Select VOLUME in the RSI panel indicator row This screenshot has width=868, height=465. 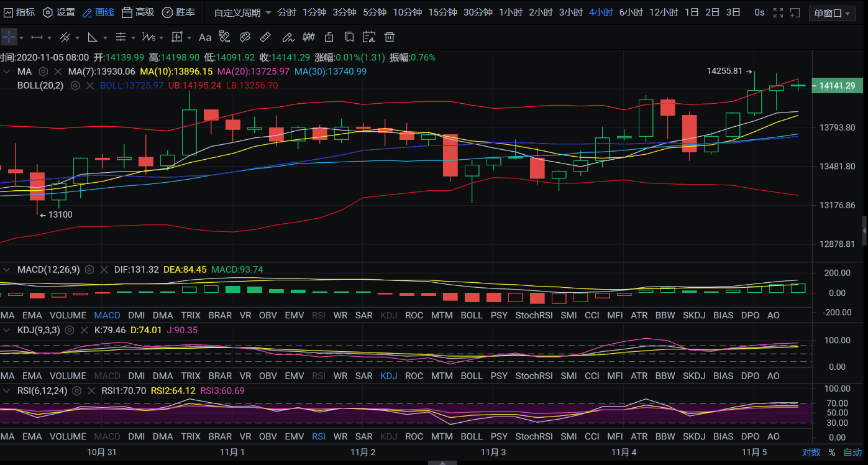click(x=68, y=436)
